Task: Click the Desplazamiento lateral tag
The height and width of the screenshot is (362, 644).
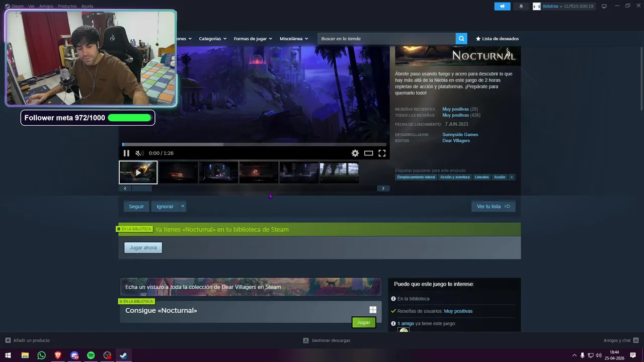Action: pos(416,177)
